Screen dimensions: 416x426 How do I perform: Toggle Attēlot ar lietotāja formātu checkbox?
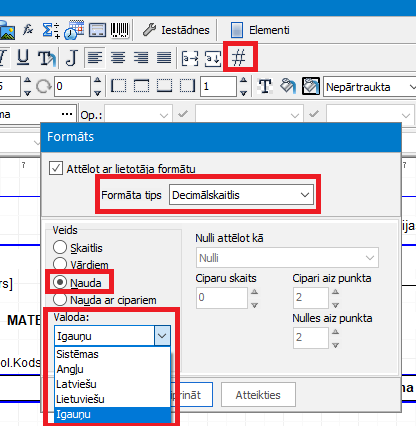pos(56,168)
